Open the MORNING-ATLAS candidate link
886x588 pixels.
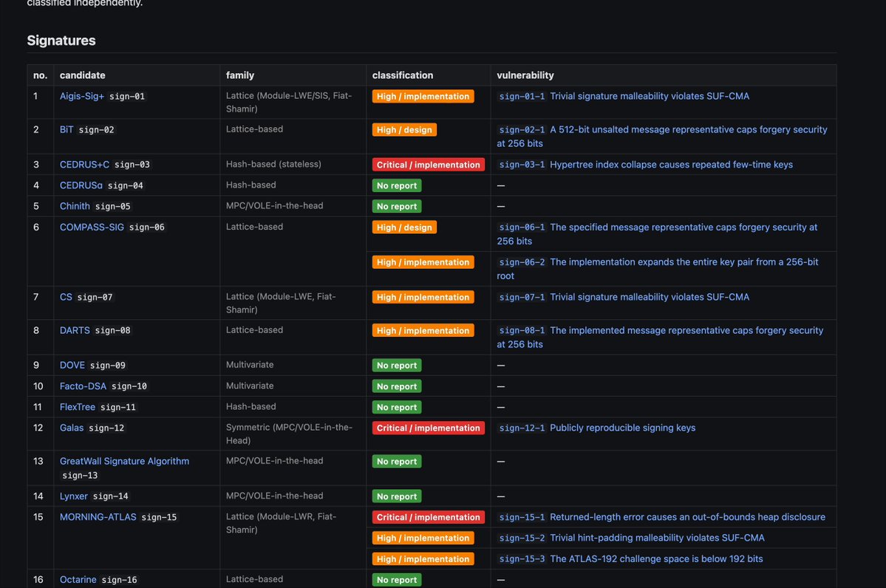click(98, 517)
